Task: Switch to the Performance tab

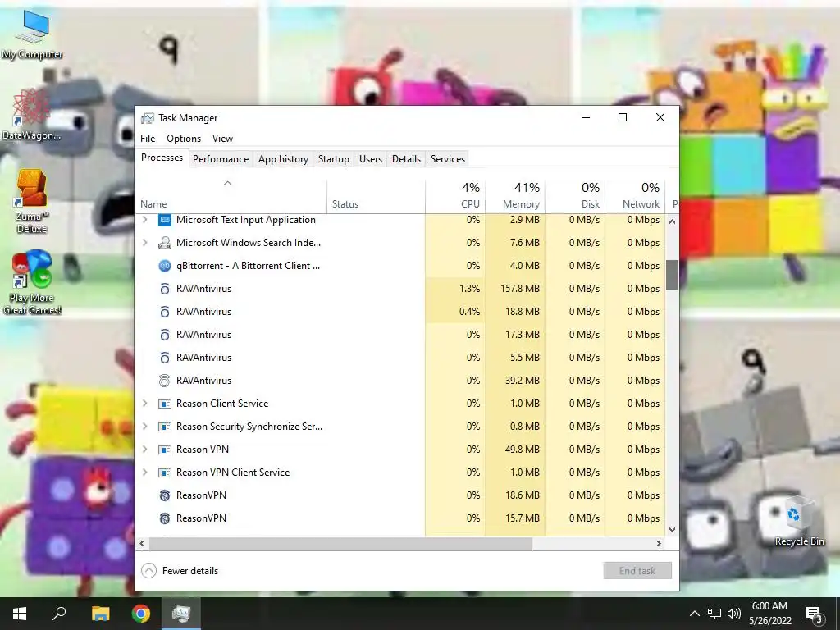Action: [x=221, y=159]
